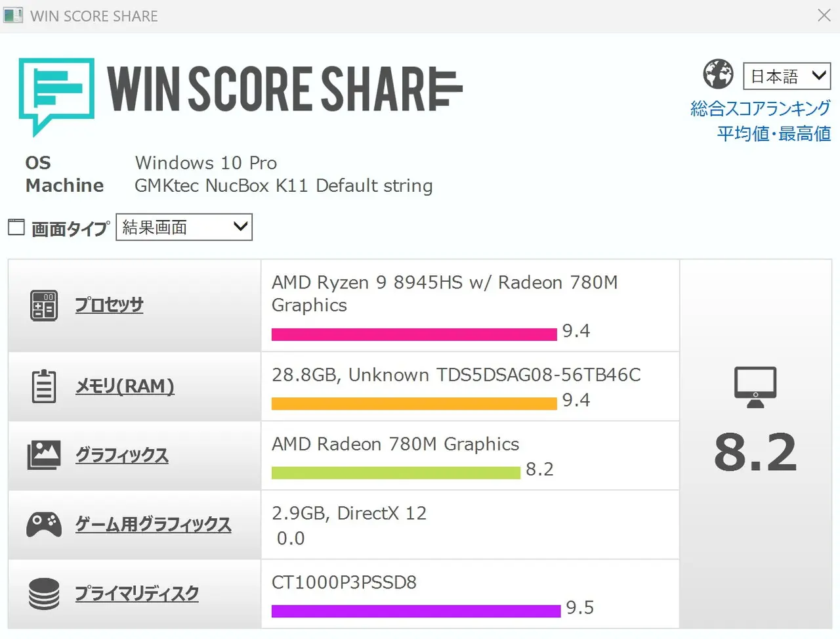The width and height of the screenshot is (840, 639).
Task: Expand the 結果画面 screen type dropdown
Action: tap(184, 227)
